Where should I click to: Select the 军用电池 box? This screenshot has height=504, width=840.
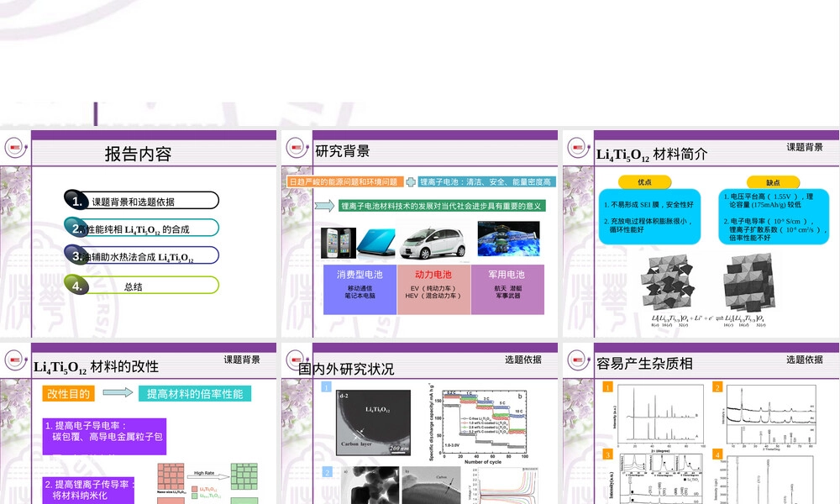[x=507, y=289]
